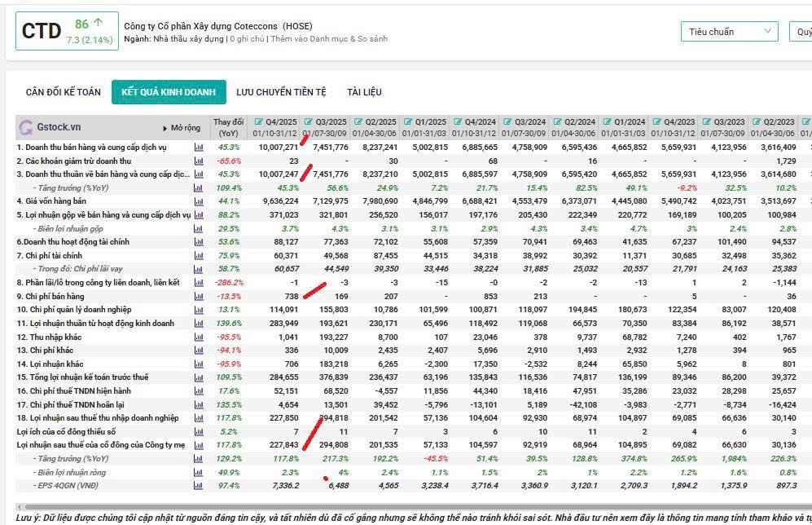This screenshot has height=525, width=812.
Task: Open chart icon for Lợi nhuận khác row
Action: [199, 364]
